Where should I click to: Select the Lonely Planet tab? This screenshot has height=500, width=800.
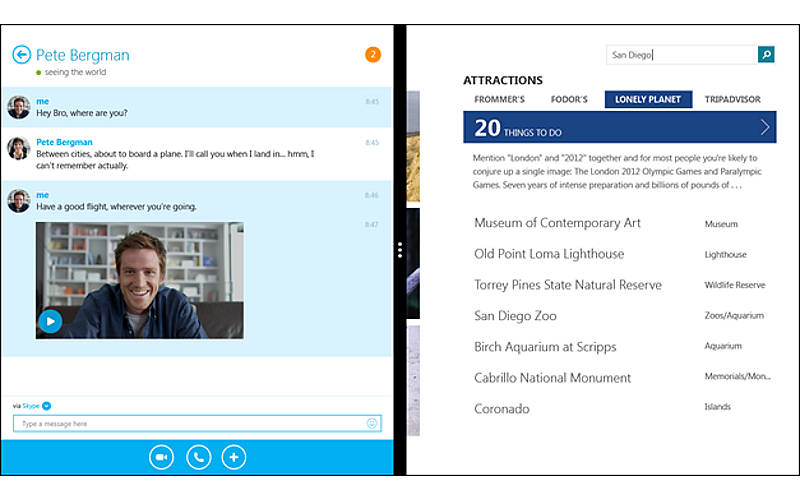coord(648,99)
